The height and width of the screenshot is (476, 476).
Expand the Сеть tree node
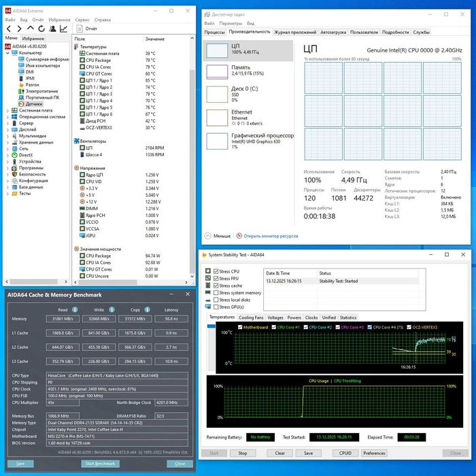[x=7, y=149]
